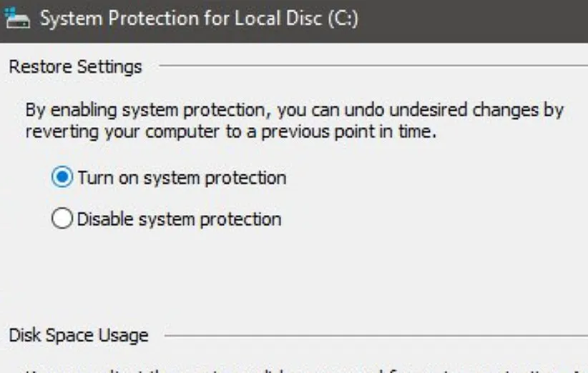The width and height of the screenshot is (588, 373).
Task: Click the blue dot of the selected radio
Action: coord(63,177)
